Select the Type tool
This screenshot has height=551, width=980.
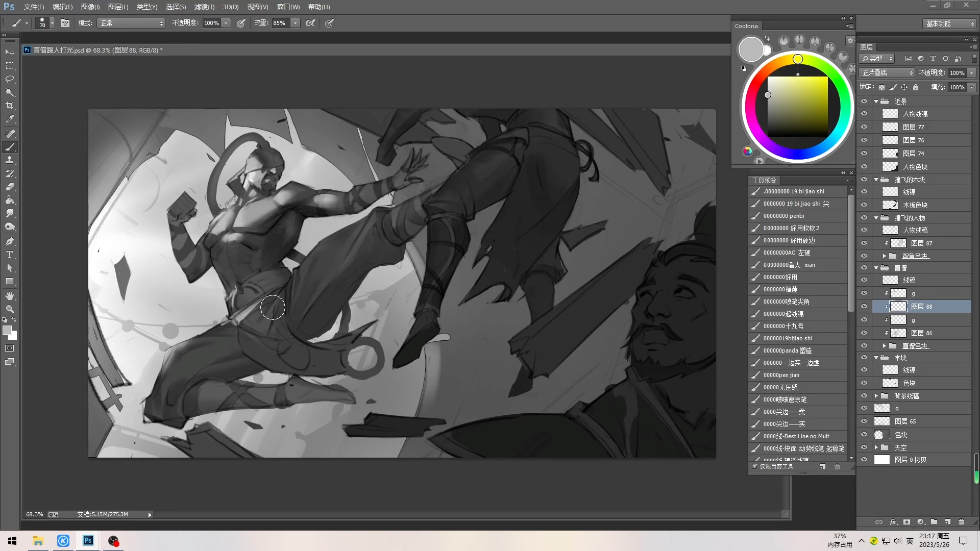(10, 255)
